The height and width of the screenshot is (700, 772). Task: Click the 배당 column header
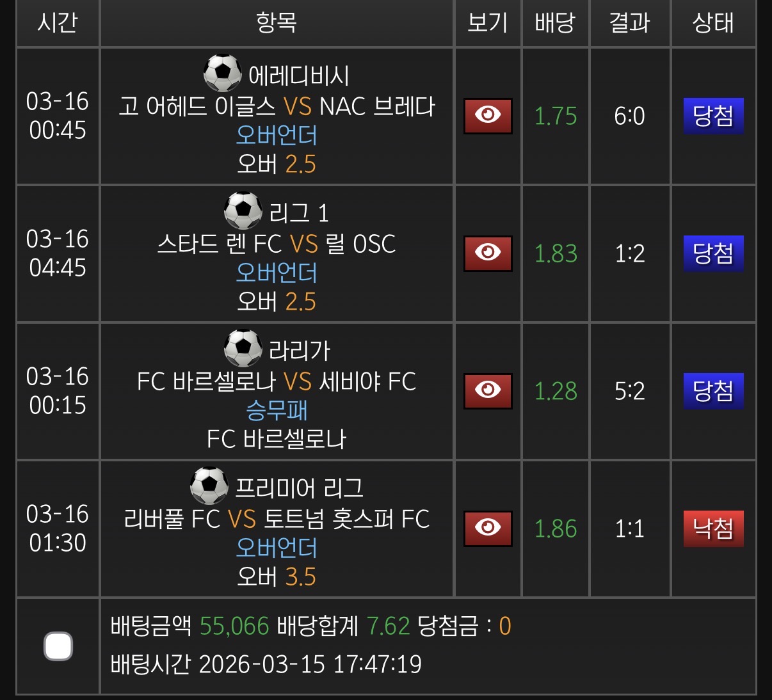555,23
